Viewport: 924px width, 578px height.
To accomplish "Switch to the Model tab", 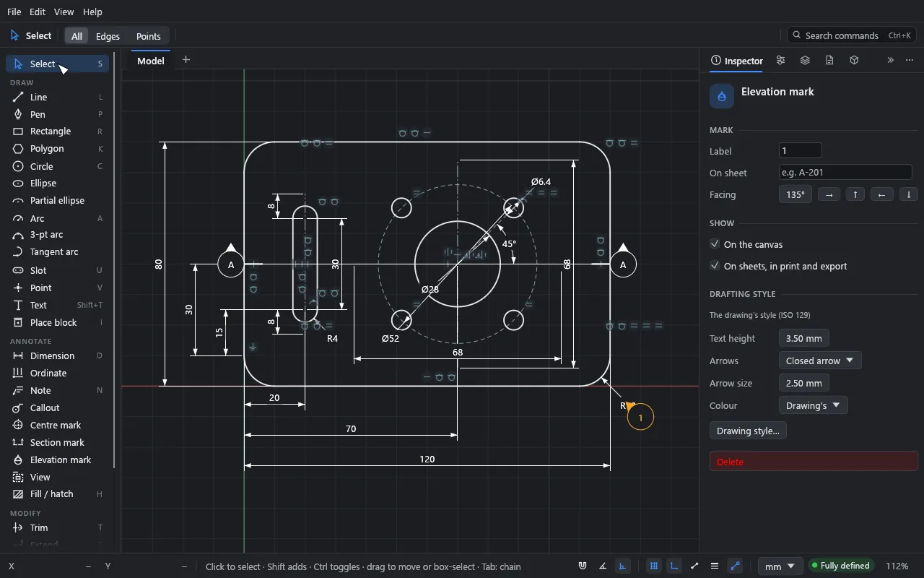I will pos(151,61).
